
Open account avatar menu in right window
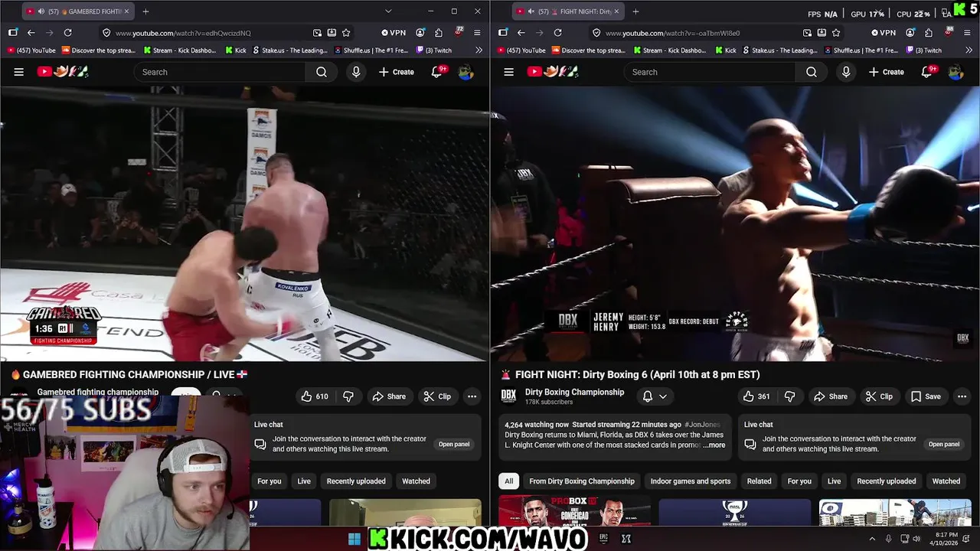[955, 72]
